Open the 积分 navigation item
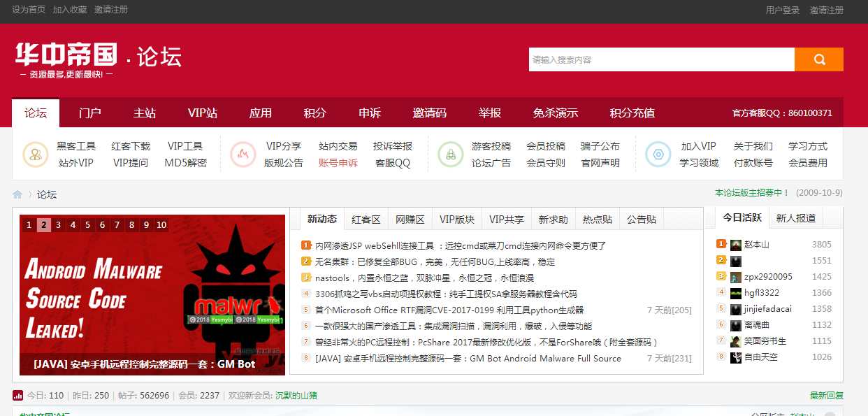The width and height of the screenshot is (868, 416). click(315, 113)
